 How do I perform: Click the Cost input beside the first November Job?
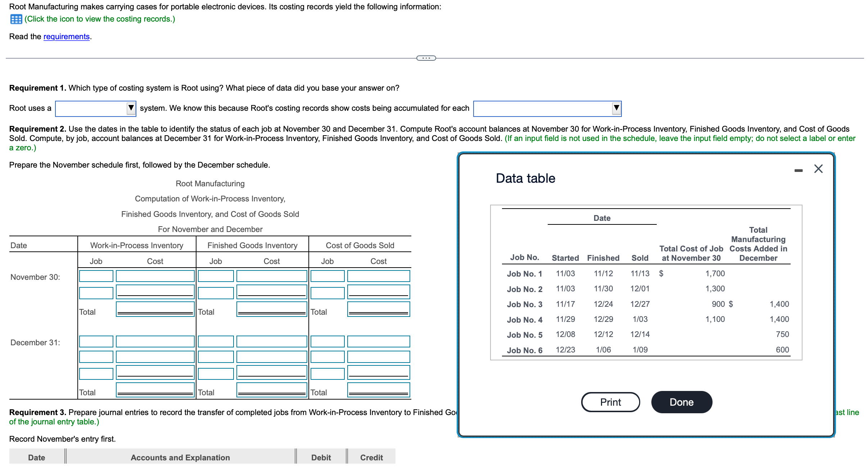(x=155, y=276)
